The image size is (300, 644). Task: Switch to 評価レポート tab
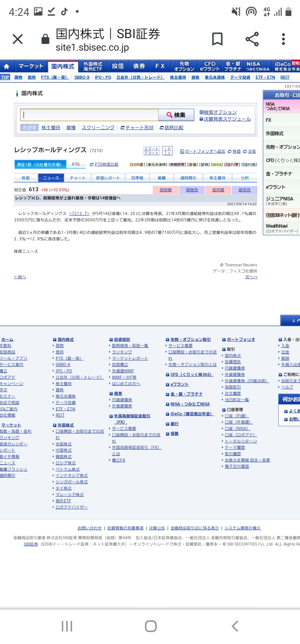point(108,178)
